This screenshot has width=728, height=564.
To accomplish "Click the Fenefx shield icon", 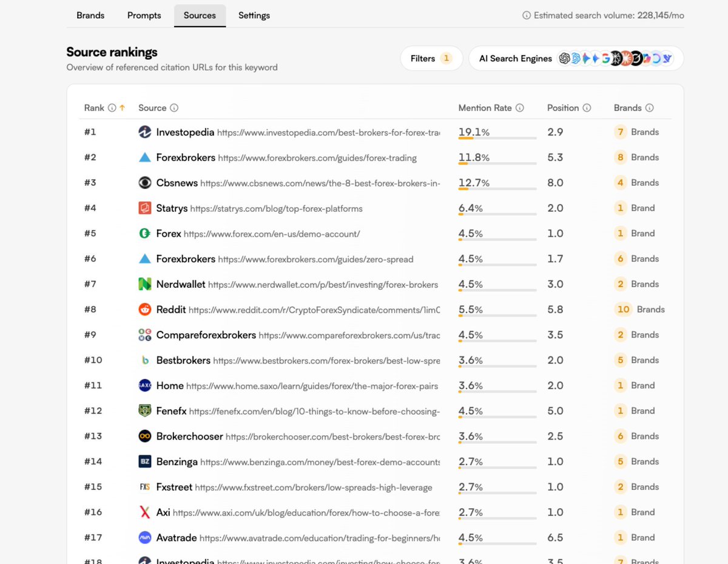I will point(144,411).
